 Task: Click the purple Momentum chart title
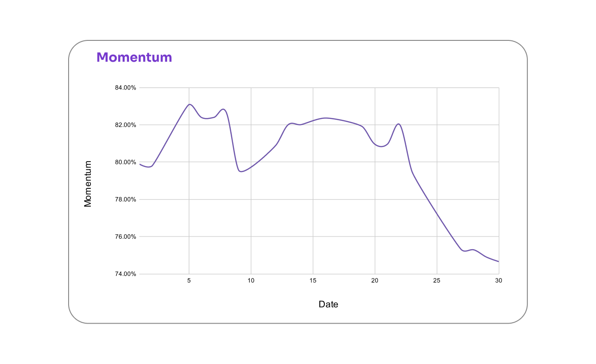134,58
